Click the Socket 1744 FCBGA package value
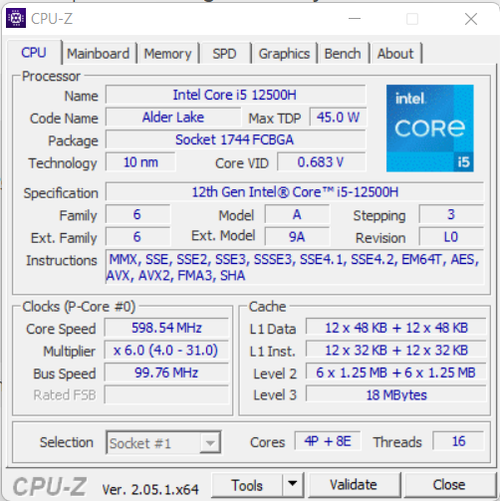 coord(235,140)
